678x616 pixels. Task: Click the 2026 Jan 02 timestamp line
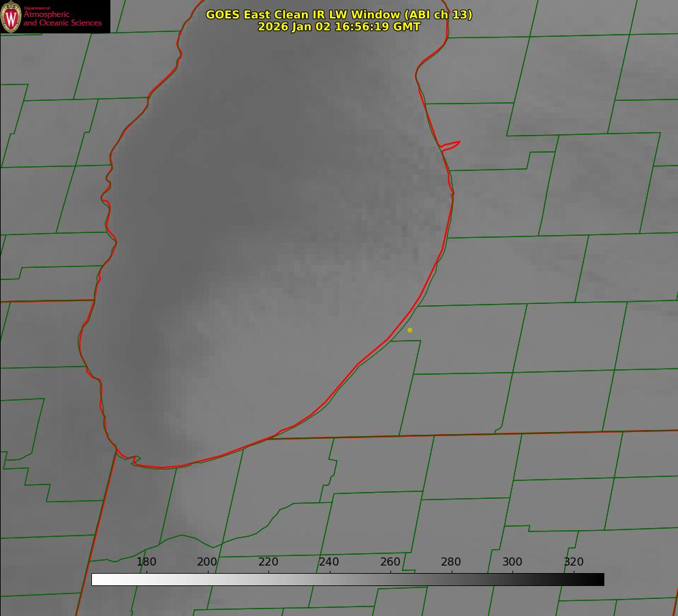click(x=339, y=27)
